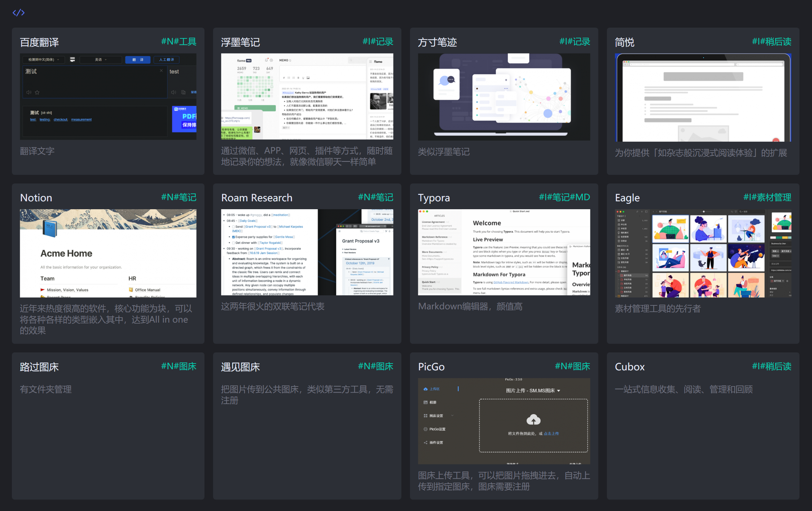Open the Roam Research Grant Proposal thumbnail
Viewport: 812px width, 511px height.
[307, 252]
